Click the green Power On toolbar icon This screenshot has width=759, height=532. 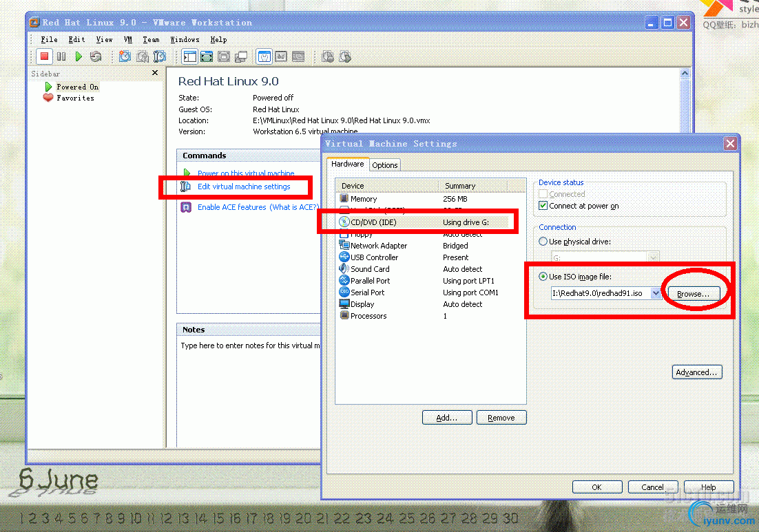tap(79, 56)
